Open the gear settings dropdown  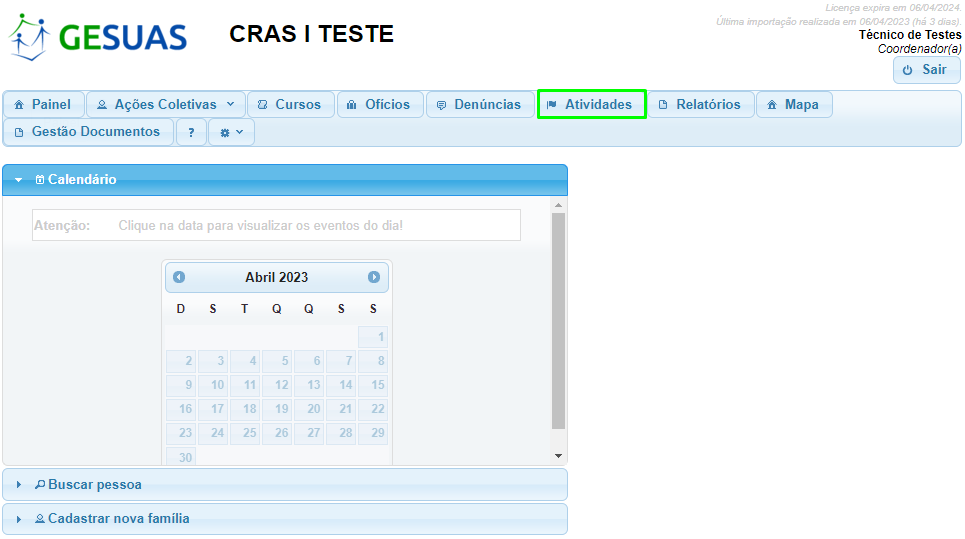231,132
